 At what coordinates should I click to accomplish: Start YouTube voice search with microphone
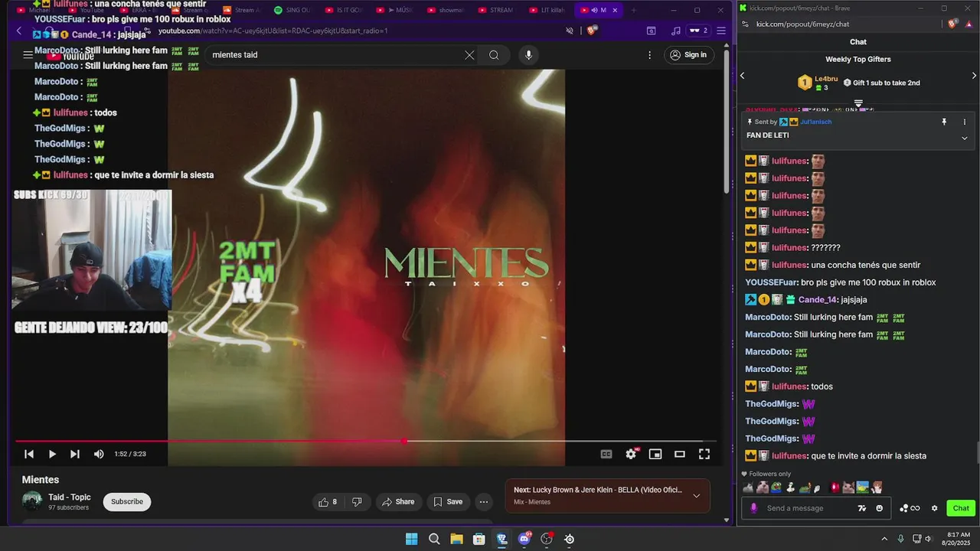(528, 55)
